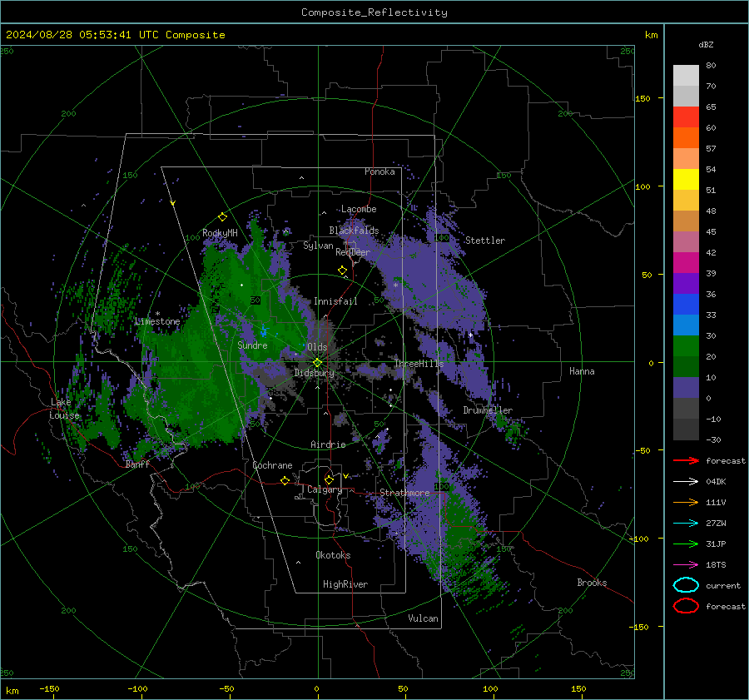Click the blue swatch between 36 and 33 dBZ
The width and height of the screenshot is (749, 700).
(686, 305)
